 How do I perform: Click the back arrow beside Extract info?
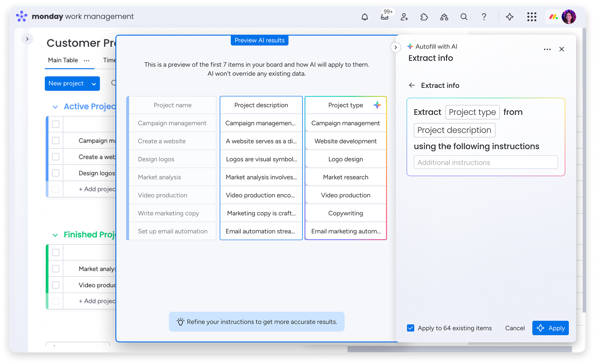pyautogui.click(x=412, y=86)
